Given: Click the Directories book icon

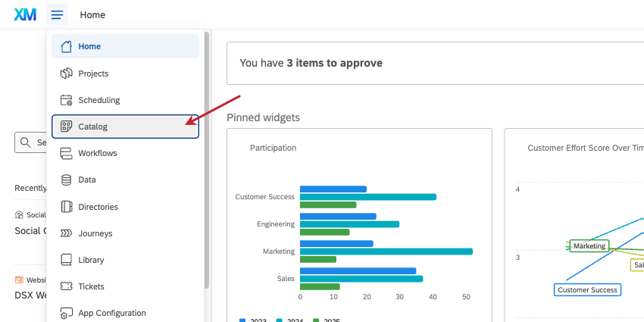Looking at the screenshot, I should point(66,207).
